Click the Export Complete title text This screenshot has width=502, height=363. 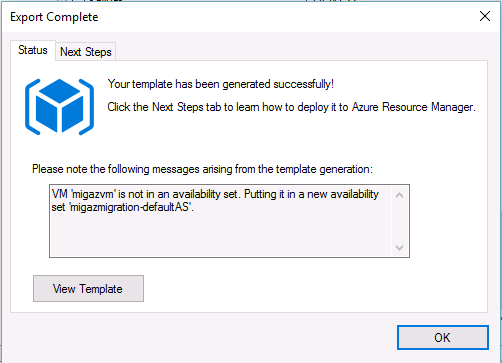click(54, 17)
